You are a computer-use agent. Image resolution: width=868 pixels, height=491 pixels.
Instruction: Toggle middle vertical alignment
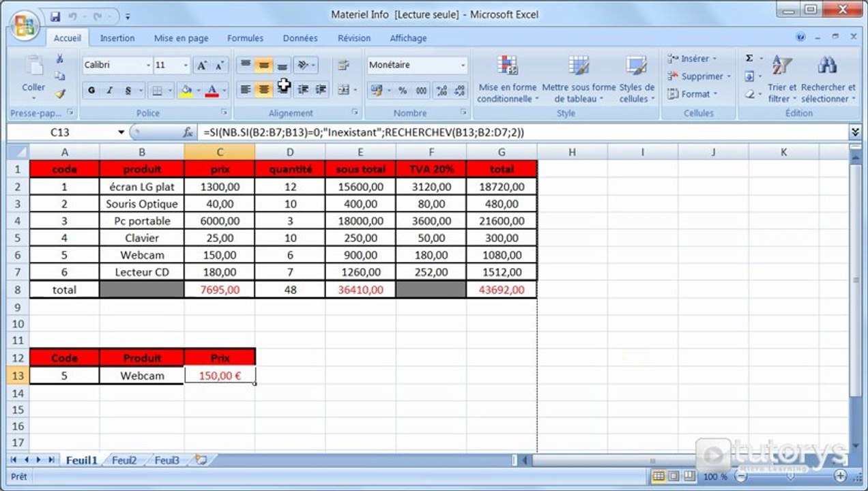(263, 65)
